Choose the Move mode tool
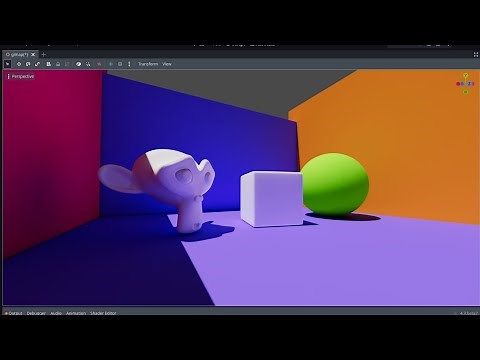 [19, 64]
